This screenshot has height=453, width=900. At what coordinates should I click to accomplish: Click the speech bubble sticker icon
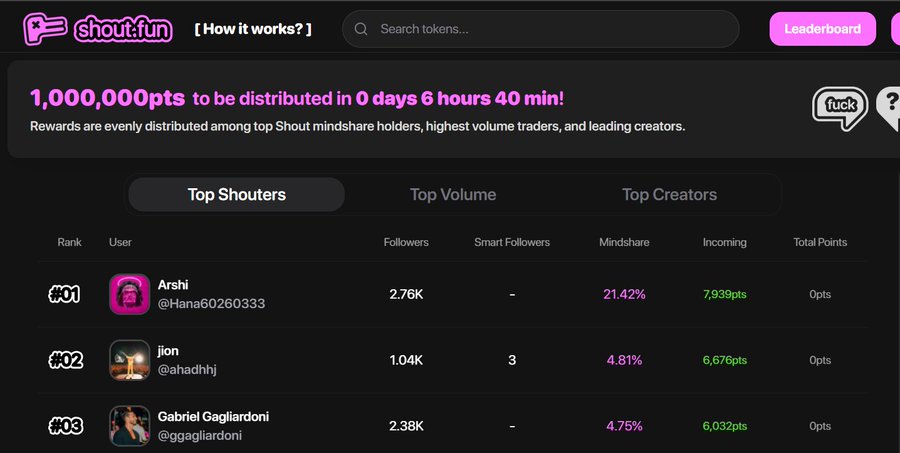[x=840, y=108]
